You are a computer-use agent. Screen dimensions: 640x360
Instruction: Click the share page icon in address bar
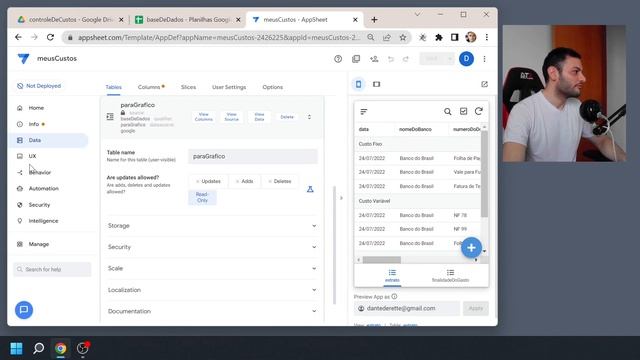[387, 37]
